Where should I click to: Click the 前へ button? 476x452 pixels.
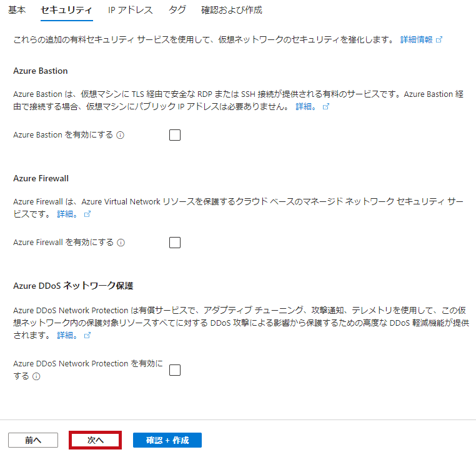click(x=33, y=440)
